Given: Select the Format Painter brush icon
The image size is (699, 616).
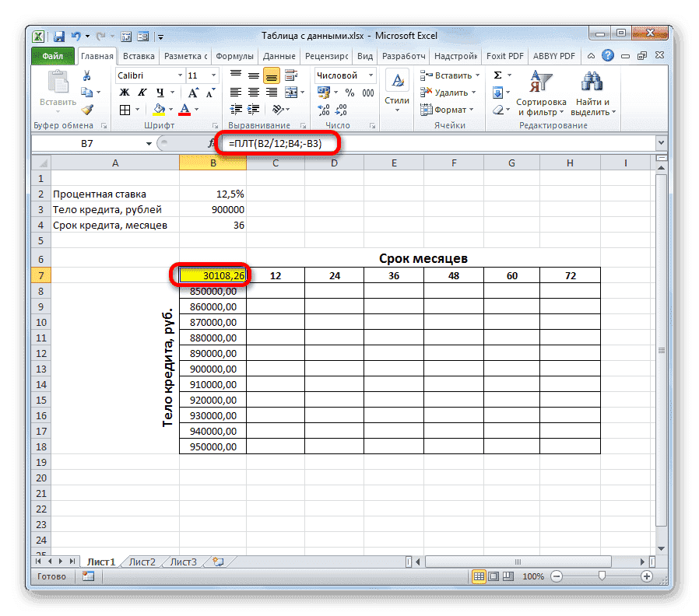Looking at the screenshot, I should click(x=87, y=108).
